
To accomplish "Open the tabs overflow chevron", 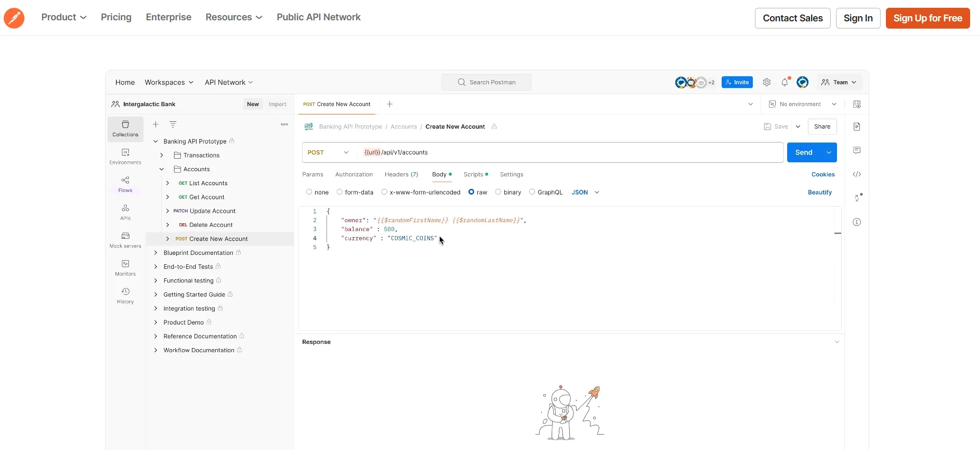I will coord(751,104).
